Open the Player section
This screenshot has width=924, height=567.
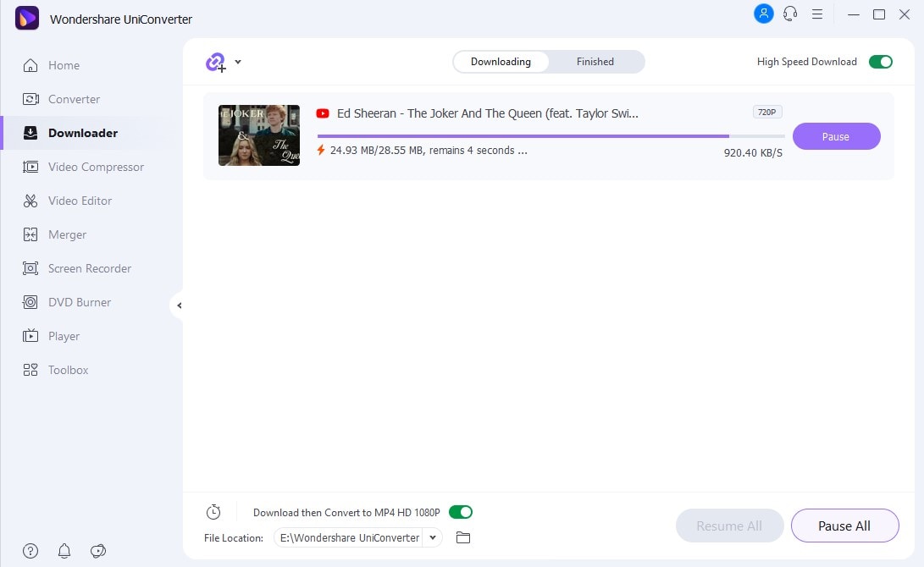tap(51, 336)
